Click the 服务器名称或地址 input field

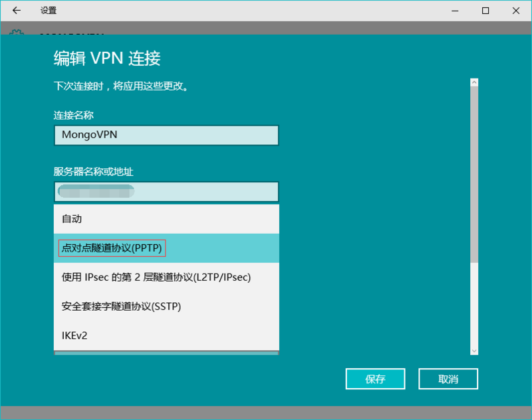pyautogui.click(x=166, y=191)
